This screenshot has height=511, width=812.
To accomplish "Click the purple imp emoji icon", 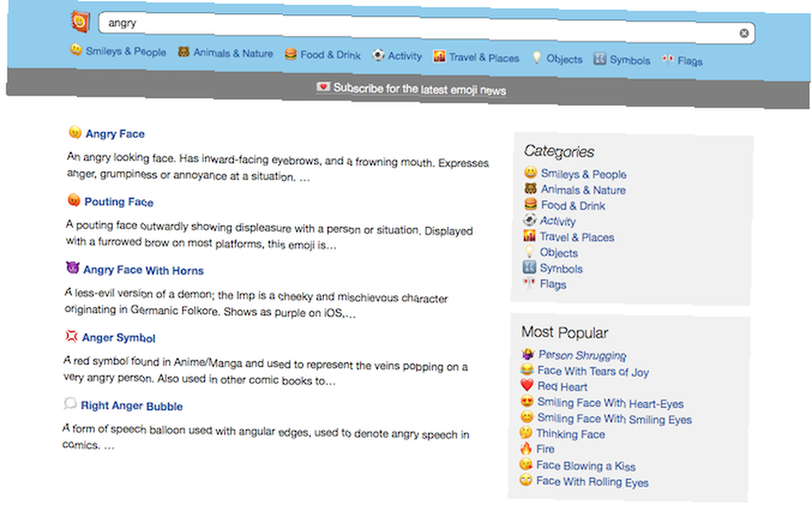I will [72, 268].
